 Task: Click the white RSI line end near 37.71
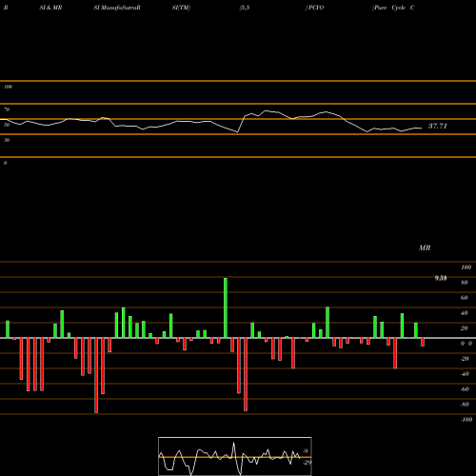point(421,129)
